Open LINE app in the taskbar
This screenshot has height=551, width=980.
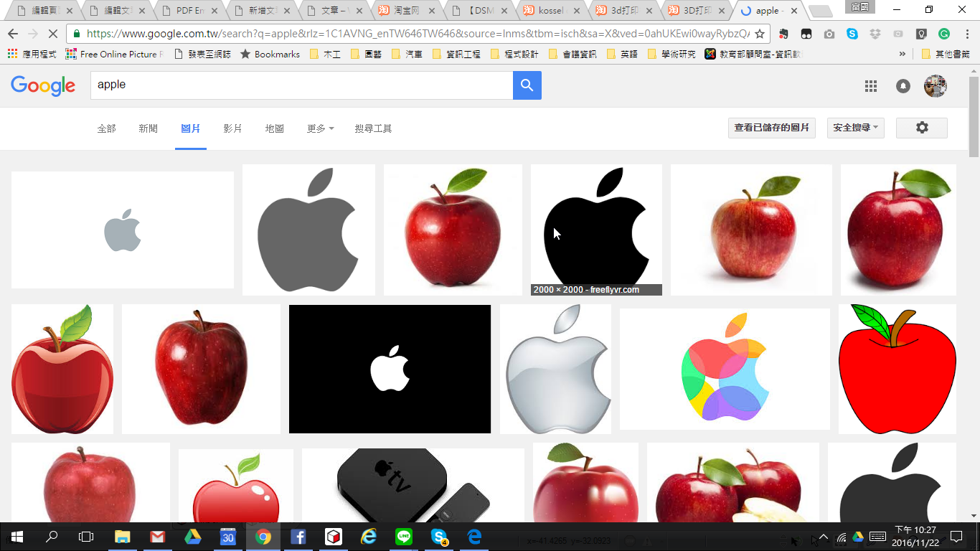pos(404,537)
